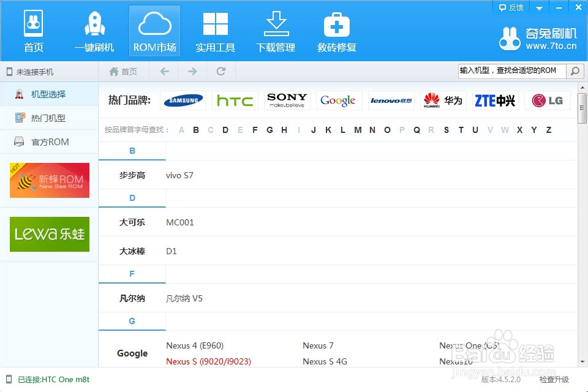This screenshot has height=392, width=588.
Task: Choose the Sony brand logo
Action: click(287, 100)
